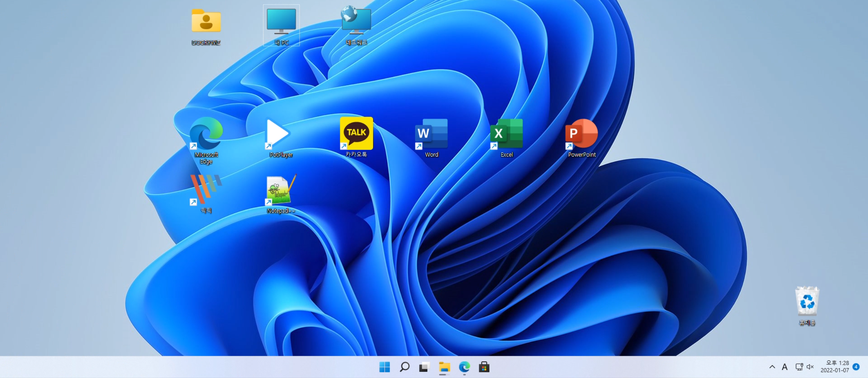Select the 네트워크 network icon
868x378 pixels.
(356, 26)
